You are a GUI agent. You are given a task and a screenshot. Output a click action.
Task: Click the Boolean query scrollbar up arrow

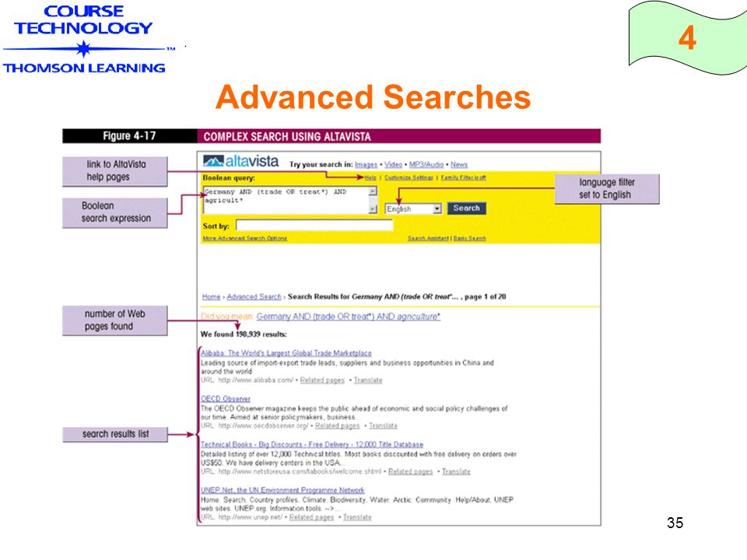coord(373,191)
